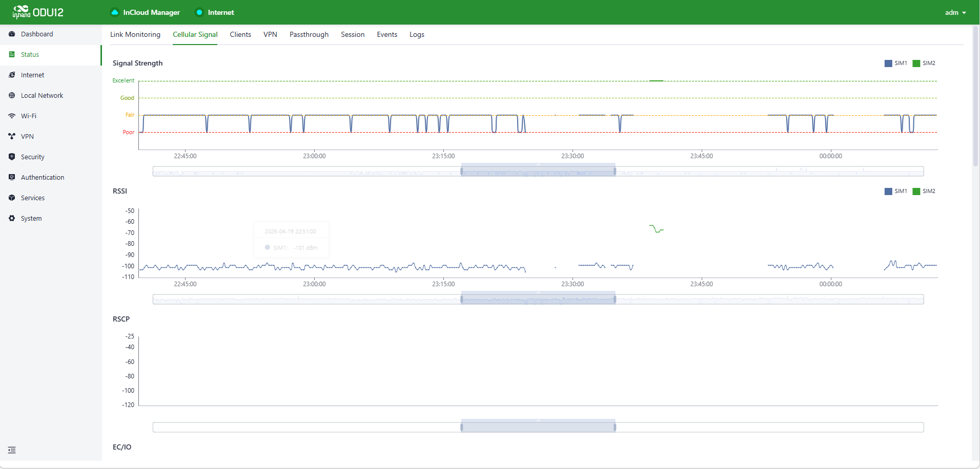Hide SIM2 series in RSSI legend
Screen dimensions: 980x469
tap(924, 191)
